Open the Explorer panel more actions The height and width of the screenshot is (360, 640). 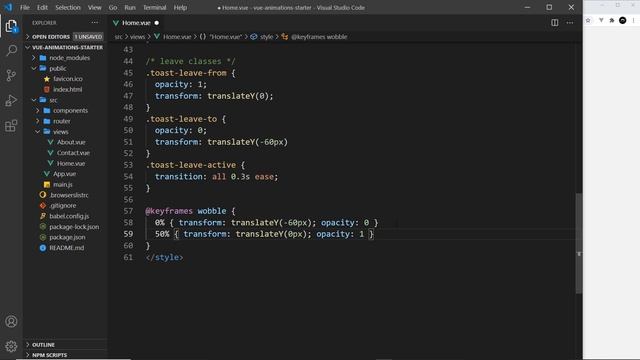tap(95, 23)
